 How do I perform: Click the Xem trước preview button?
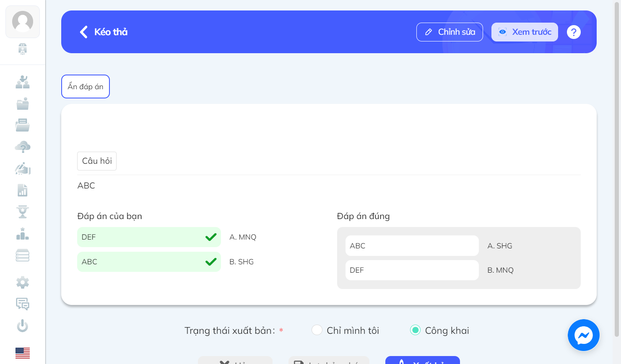(525, 32)
